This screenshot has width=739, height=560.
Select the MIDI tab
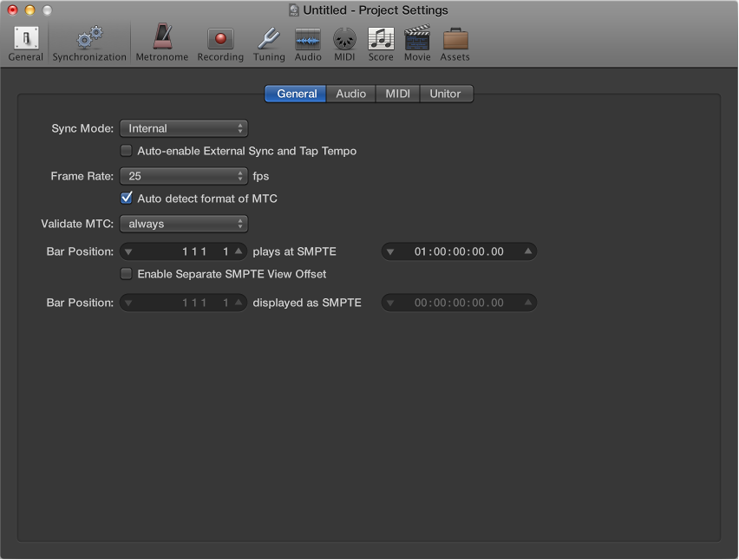396,94
